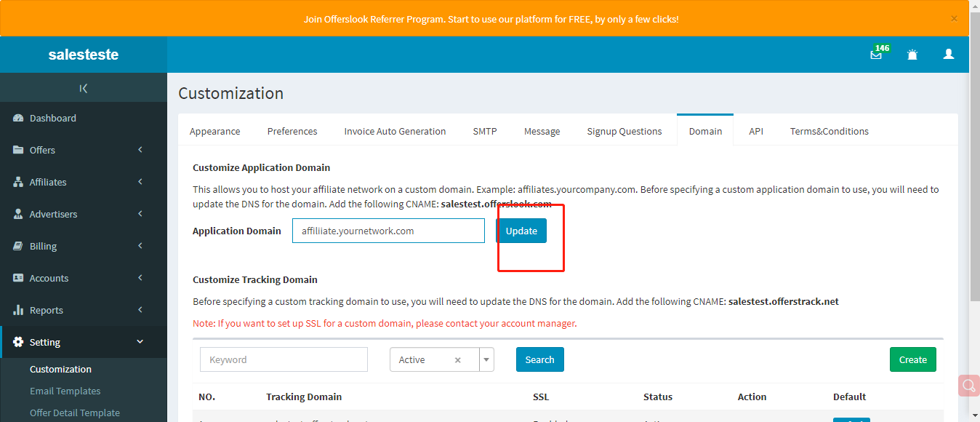
Task: Click the Update button for application domain
Action: coord(521,230)
